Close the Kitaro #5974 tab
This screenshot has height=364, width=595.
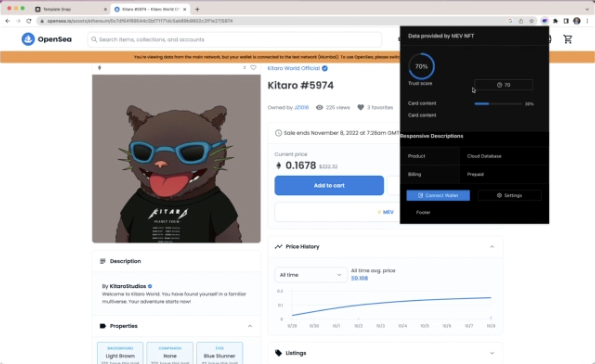[x=185, y=9]
